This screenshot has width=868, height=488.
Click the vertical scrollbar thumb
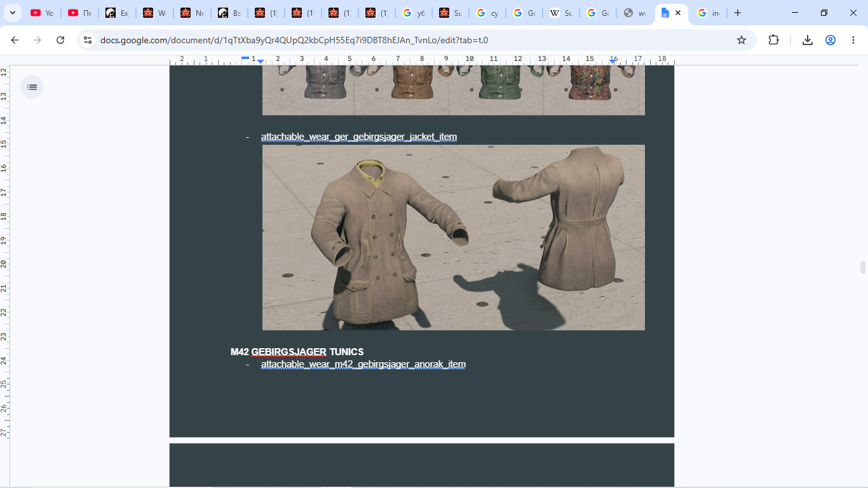click(863, 268)
